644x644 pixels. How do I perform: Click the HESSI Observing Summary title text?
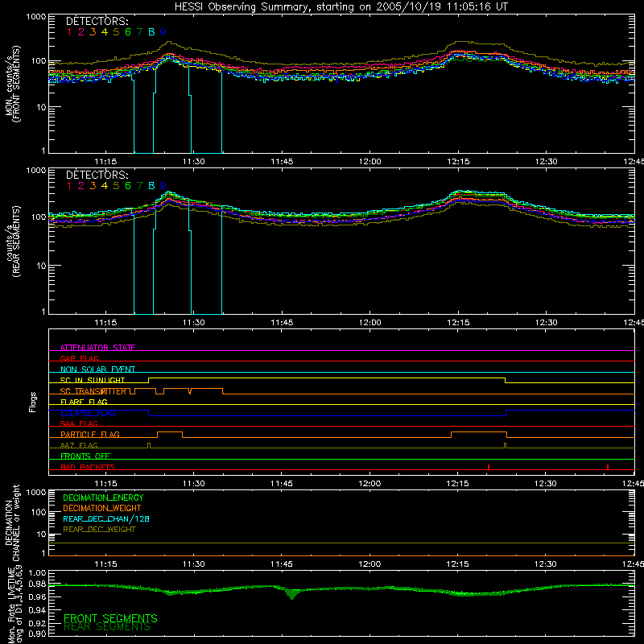click(x=341, y=7)
